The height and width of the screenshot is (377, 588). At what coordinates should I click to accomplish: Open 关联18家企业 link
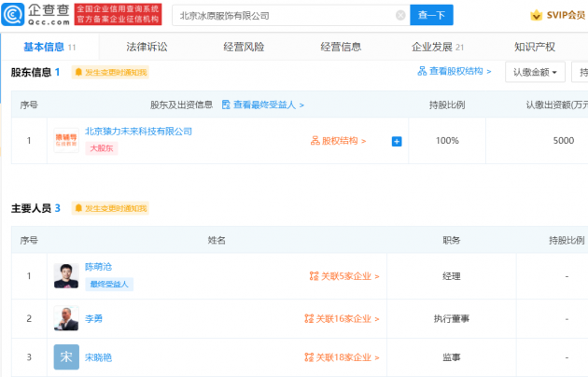[342, 357]
